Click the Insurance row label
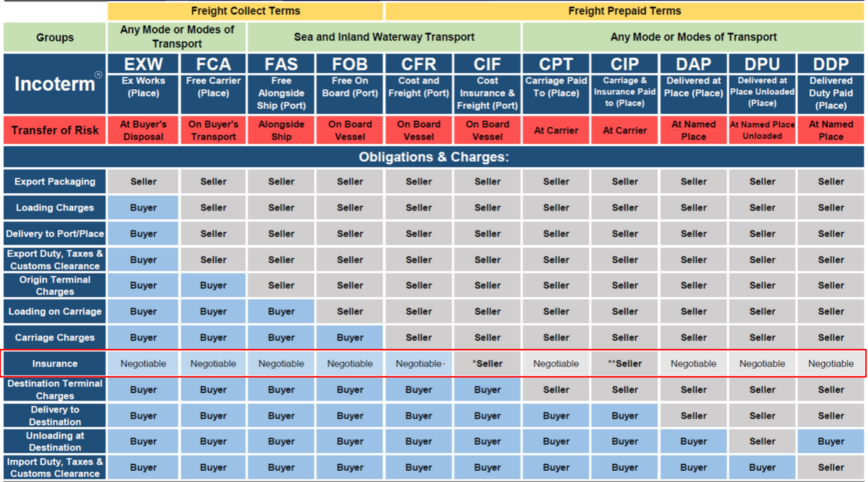Screen dimensions: 868x482 coord(55,363)
